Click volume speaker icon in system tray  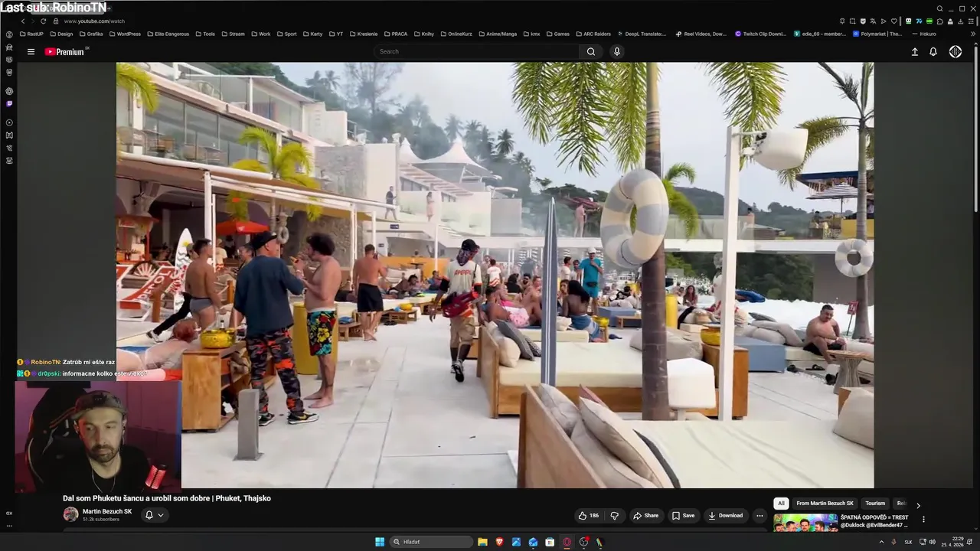click(932, 542)
